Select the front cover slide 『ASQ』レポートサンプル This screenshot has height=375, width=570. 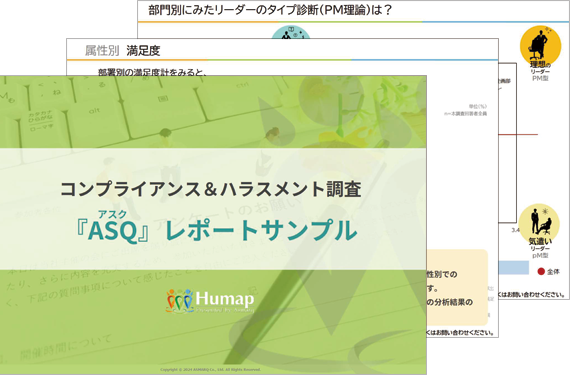(213, 225)
